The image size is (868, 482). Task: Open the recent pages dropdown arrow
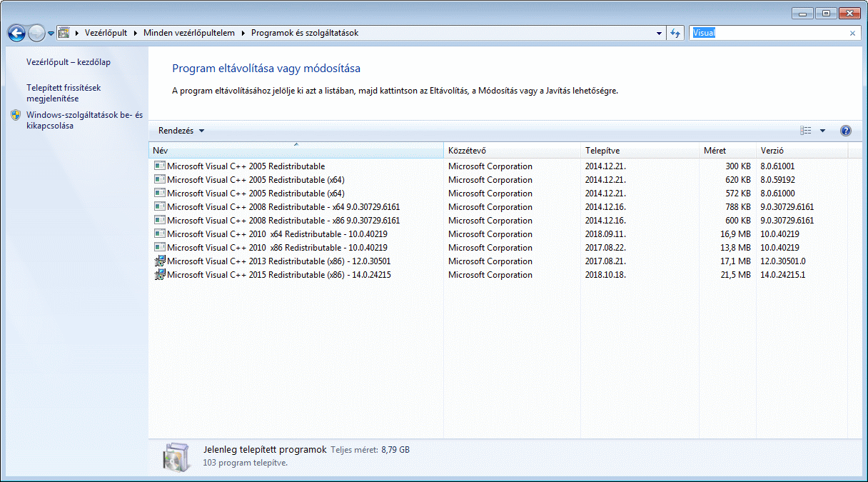51,34
